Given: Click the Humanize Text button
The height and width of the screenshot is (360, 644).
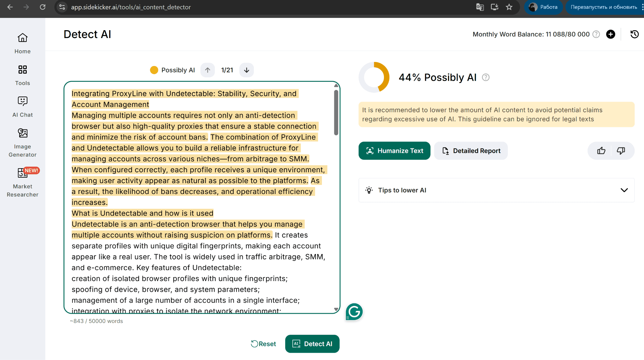Looking at the screenshot, I should tap(394, 151).
